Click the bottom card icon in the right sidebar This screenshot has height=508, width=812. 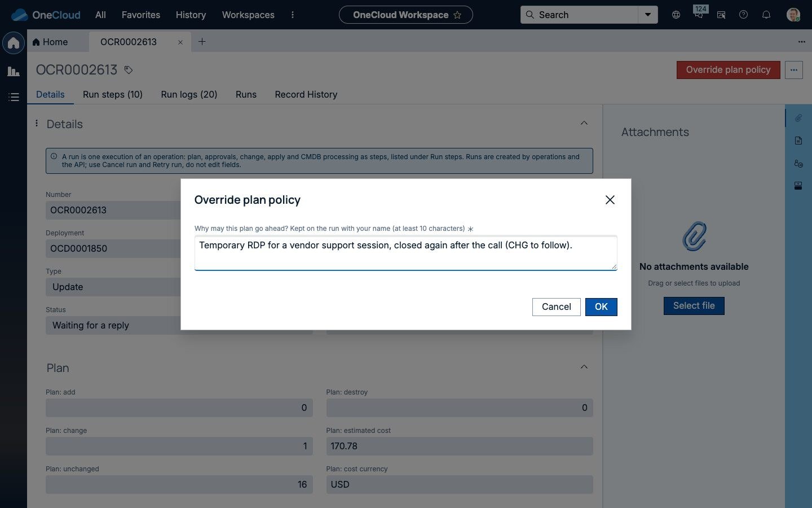tap(798, 186)
